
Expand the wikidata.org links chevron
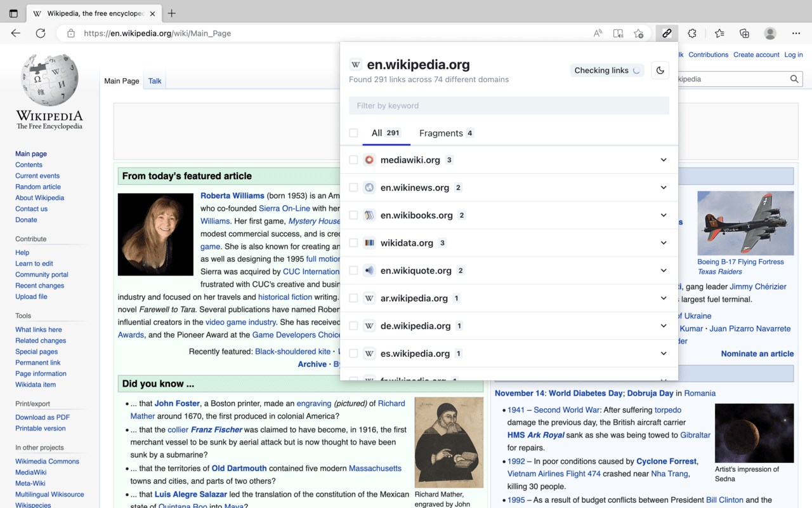pos(664,243)
